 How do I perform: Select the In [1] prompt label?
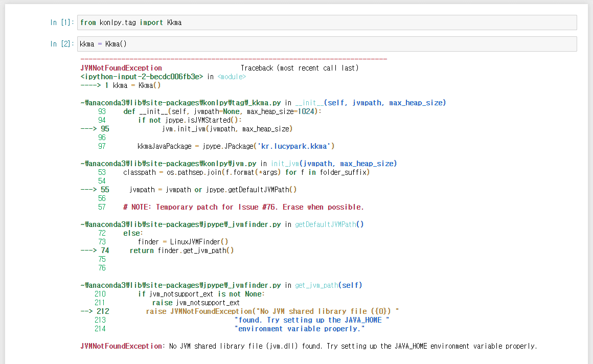tap(62, 22)
